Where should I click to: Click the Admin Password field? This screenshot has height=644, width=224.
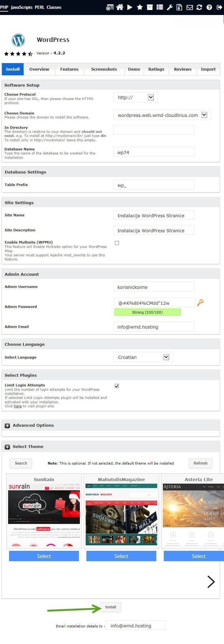(155, 303)
